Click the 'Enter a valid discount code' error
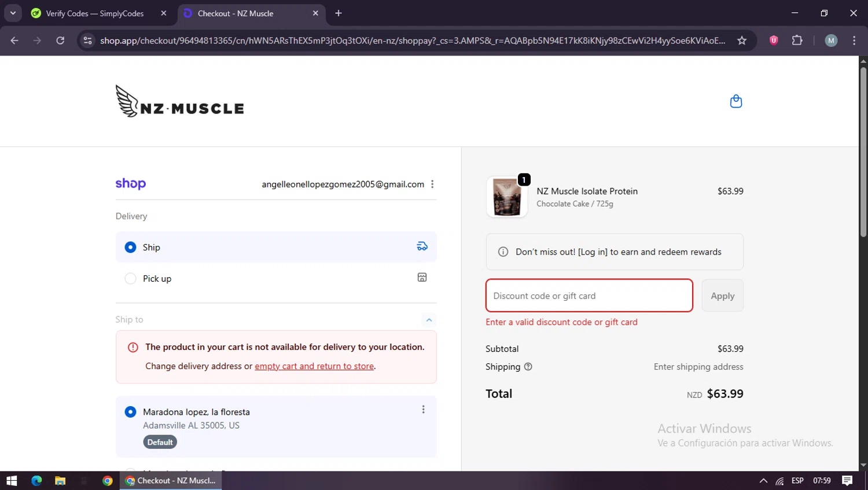The width and height of the screenshot is (868, 490). click(x=561, y=322)
